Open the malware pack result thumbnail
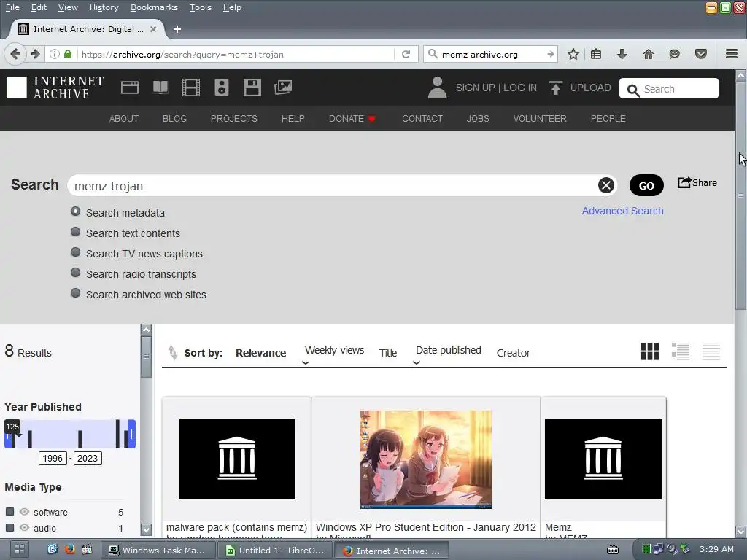This screenshot has height=560, width=747. (237, 459)
